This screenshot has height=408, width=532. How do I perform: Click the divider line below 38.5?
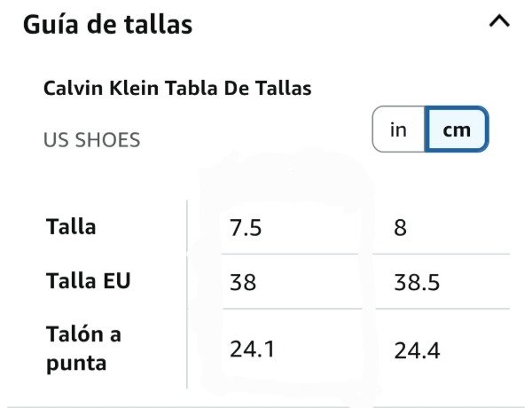(x=441, y=309)
